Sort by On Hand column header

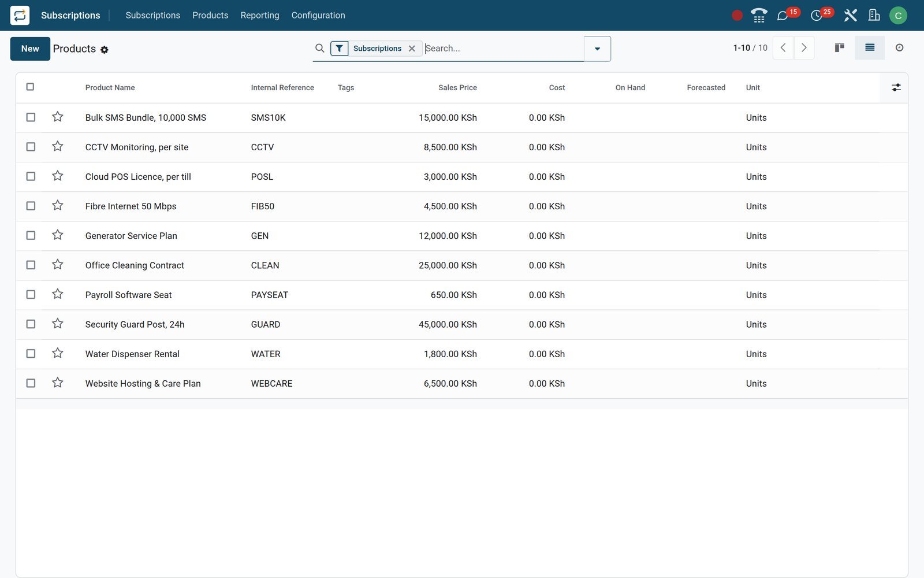(630, 87)
